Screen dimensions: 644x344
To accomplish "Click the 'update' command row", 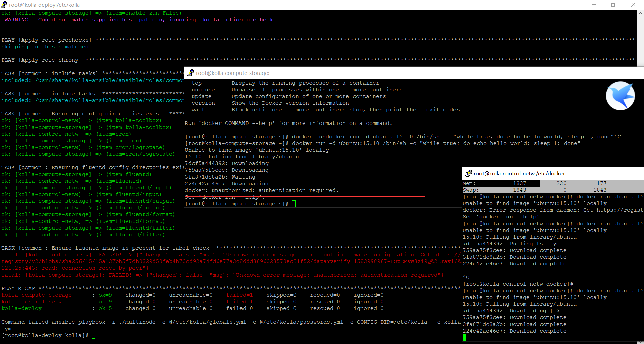I will 288,96.
